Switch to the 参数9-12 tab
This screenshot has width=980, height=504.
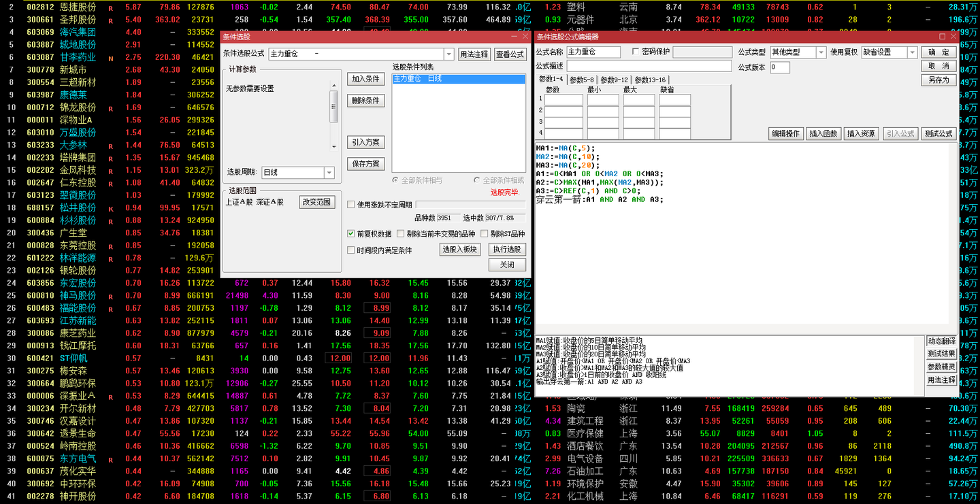tap(614, 80)
